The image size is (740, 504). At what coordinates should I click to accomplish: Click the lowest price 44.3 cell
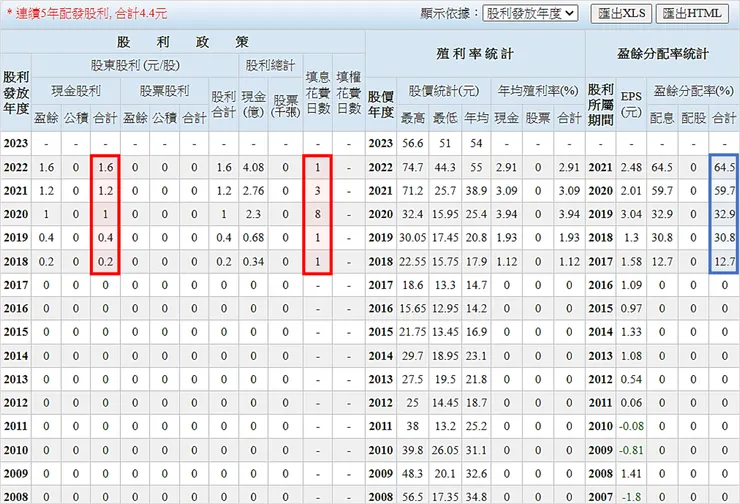(x=445, y=167)
